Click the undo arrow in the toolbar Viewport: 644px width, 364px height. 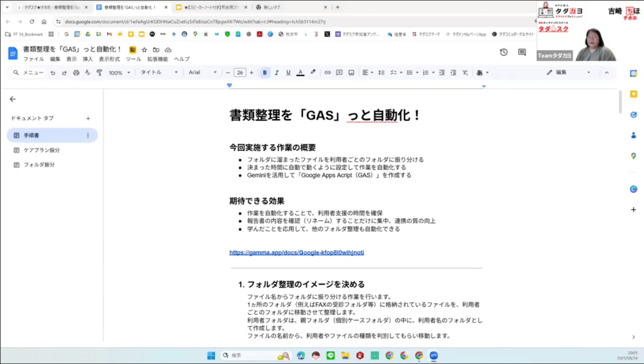coord(53,73)
